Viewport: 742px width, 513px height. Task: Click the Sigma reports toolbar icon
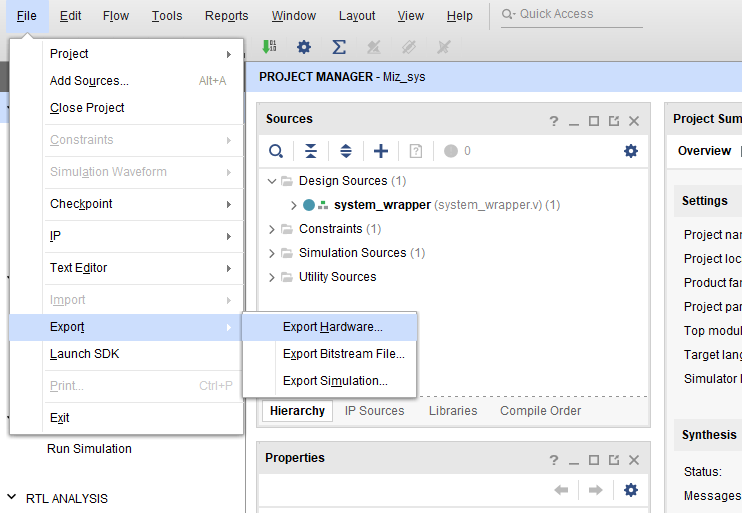tap(339, 47)
